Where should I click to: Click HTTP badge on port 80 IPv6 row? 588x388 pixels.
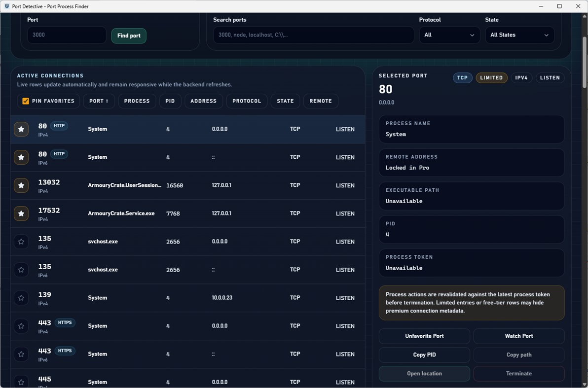tap(59, 154)
